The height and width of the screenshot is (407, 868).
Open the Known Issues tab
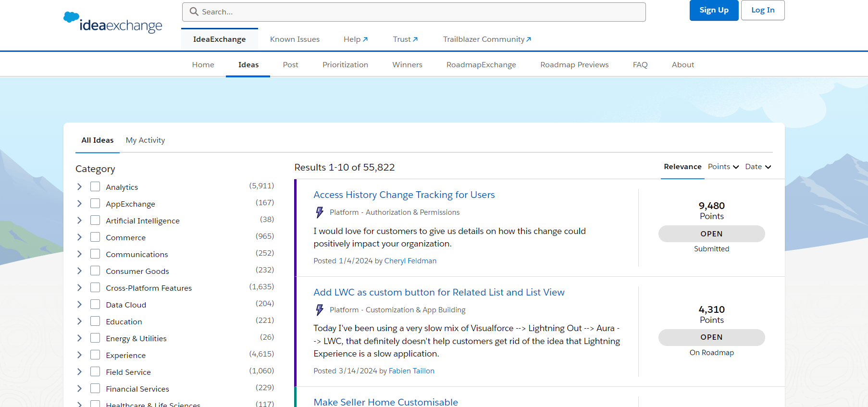(295, 39)
